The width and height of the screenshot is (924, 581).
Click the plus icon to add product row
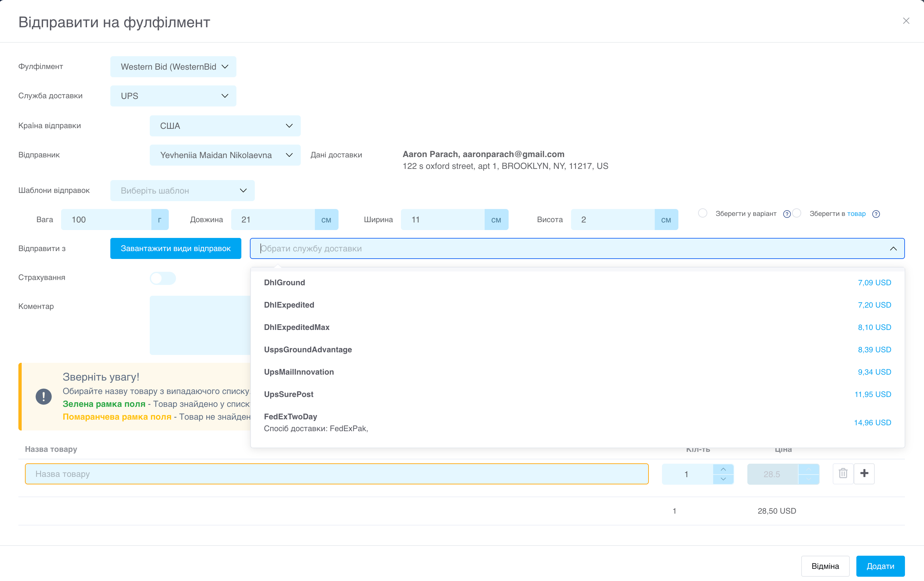point(864,473)
